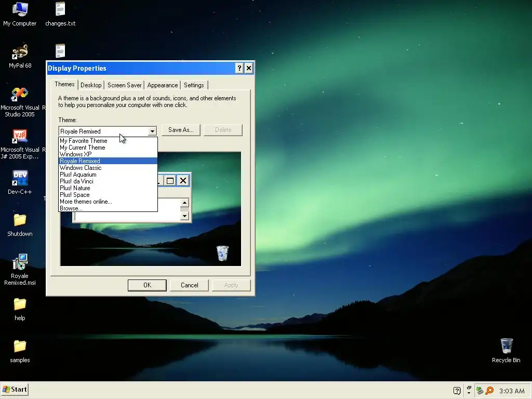Click the 3:03 AM taskbar clock
Viewport: 532px width, 399px height.
coord(512,391)
